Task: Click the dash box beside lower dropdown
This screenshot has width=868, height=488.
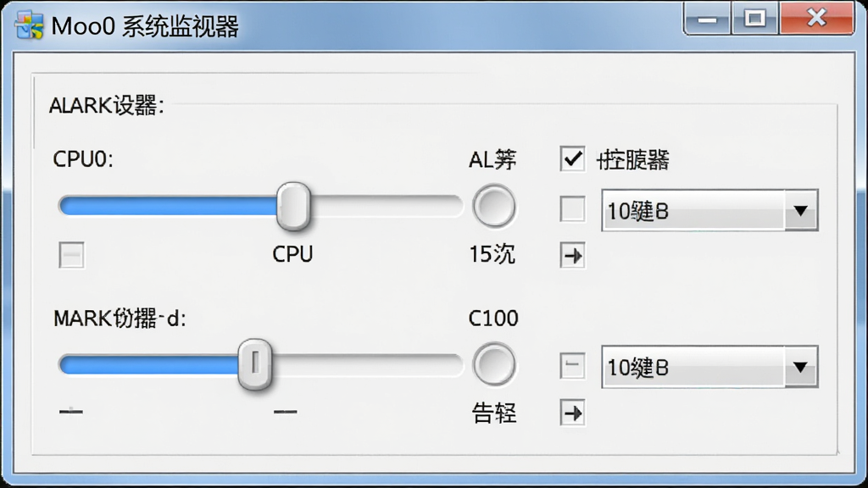Action: pos(572,366)
